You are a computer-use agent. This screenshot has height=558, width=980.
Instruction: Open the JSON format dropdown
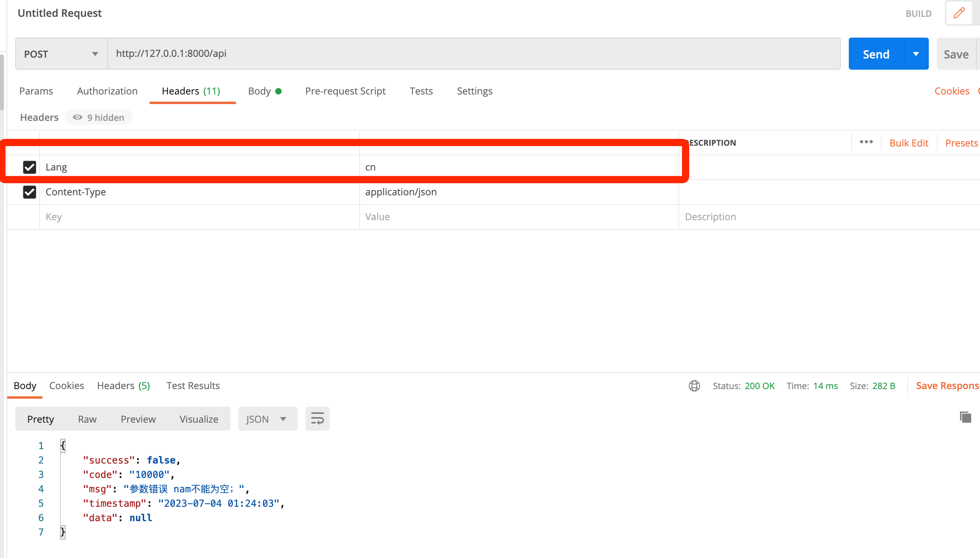coord(267,419)
